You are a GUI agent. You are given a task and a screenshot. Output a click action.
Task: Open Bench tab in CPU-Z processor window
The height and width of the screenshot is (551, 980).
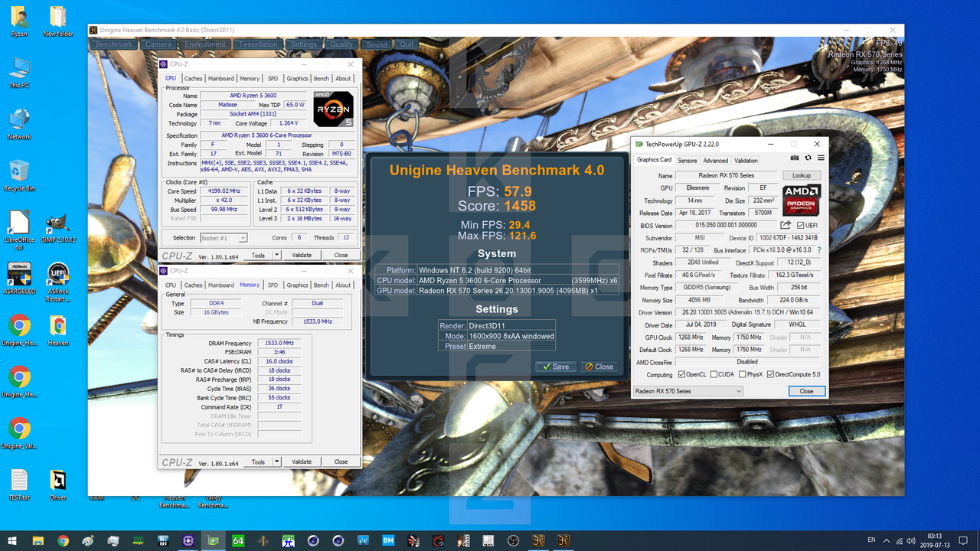click(322, 78)
